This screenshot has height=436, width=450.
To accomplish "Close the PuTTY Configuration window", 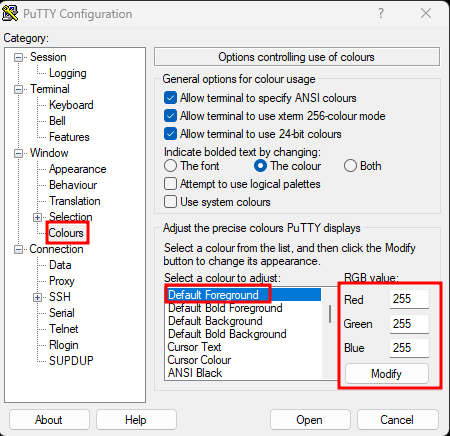I will (x=426, y=13).
